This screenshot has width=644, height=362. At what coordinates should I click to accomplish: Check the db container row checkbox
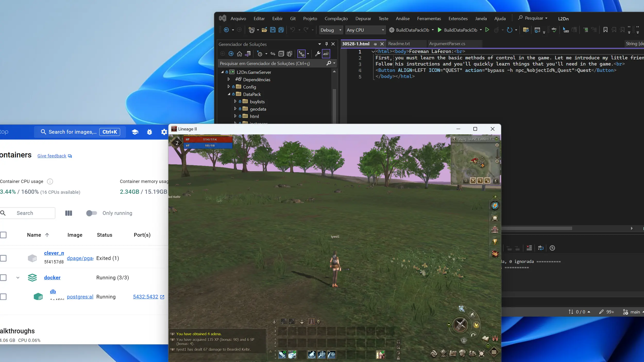(3, 297)
